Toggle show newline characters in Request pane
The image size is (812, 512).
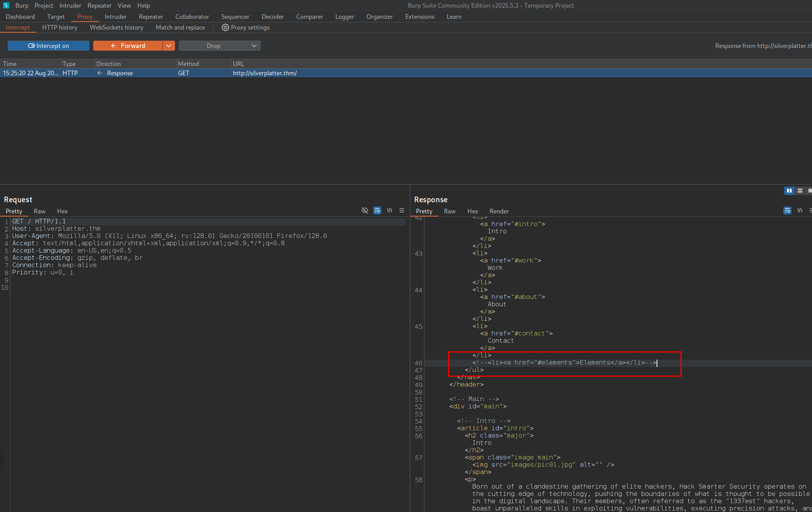pyautogui.click(x=389, y=210)
